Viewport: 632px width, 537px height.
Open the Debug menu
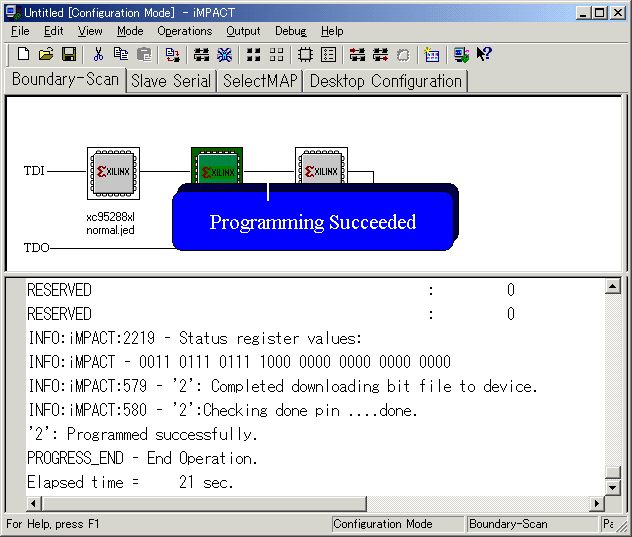[x=291, y=31]
